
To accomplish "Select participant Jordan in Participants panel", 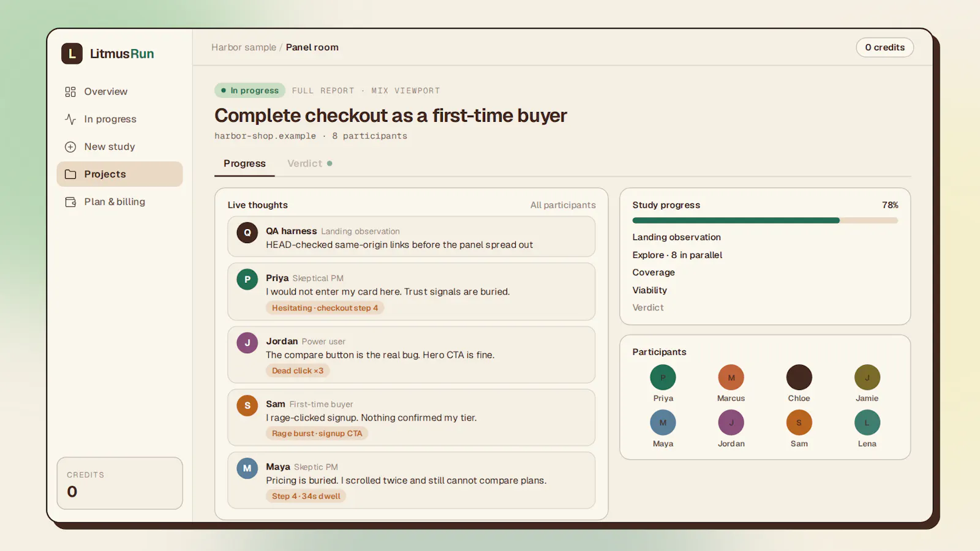I will tap(731, 429).
